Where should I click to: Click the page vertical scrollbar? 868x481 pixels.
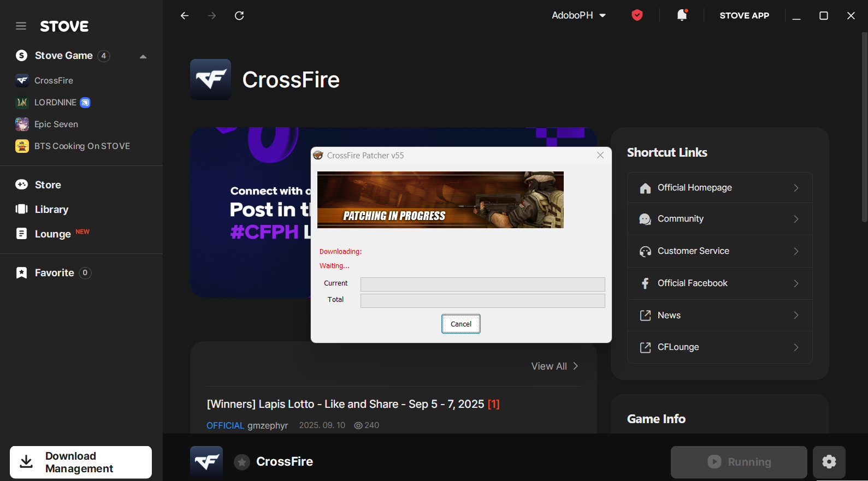pos(864,127)
